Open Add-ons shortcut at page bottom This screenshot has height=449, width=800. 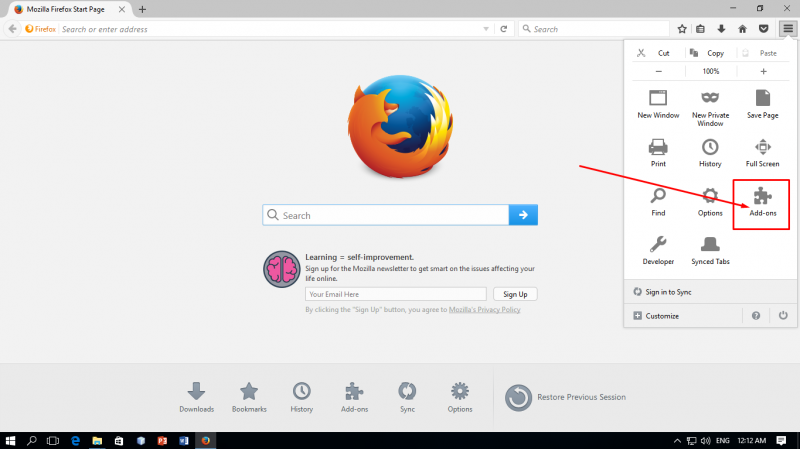pos(354,397)
